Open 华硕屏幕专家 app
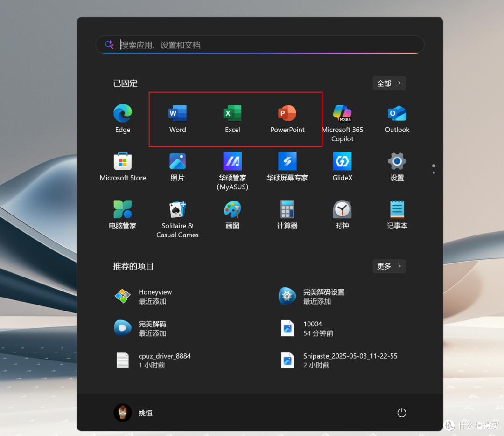Screen dimensions: 504x436 [287, 166]
